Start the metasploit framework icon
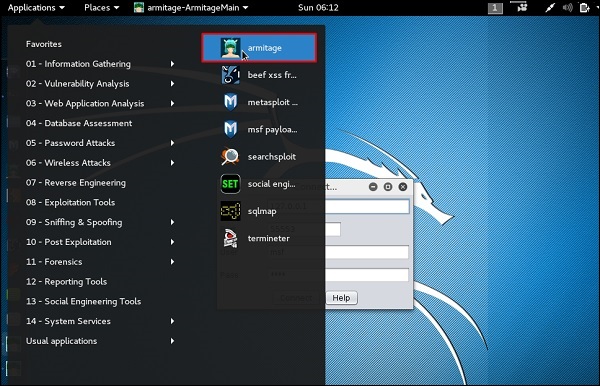 coord(230,102)
